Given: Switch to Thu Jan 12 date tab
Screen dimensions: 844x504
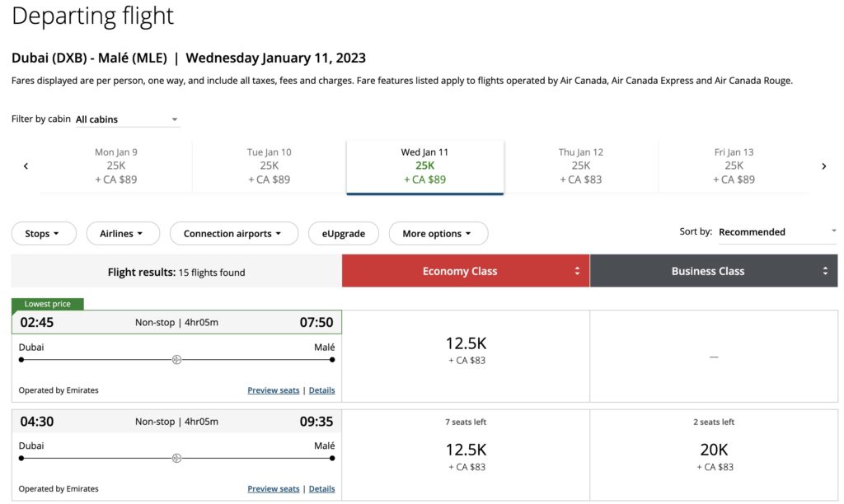Looking at the screenshot, I should point(580,166).
